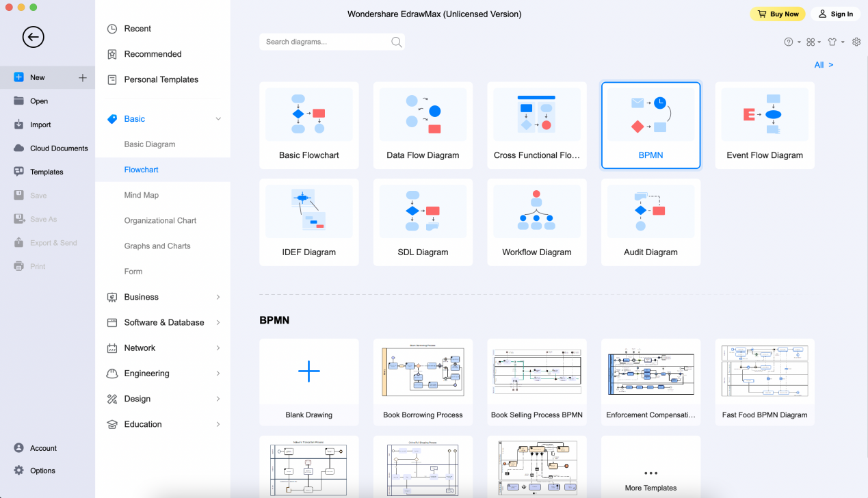Open Blank Drawing template
Screen dimensions: 868x498
point(309,382)
